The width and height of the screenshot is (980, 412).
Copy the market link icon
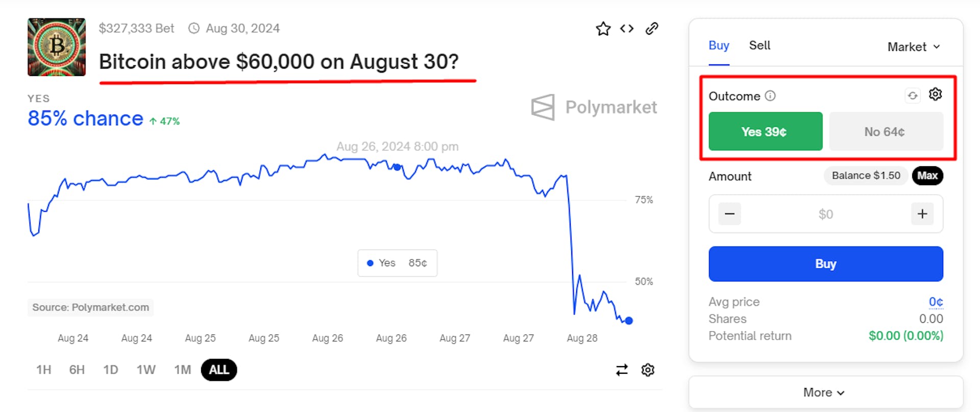(652, 29)
